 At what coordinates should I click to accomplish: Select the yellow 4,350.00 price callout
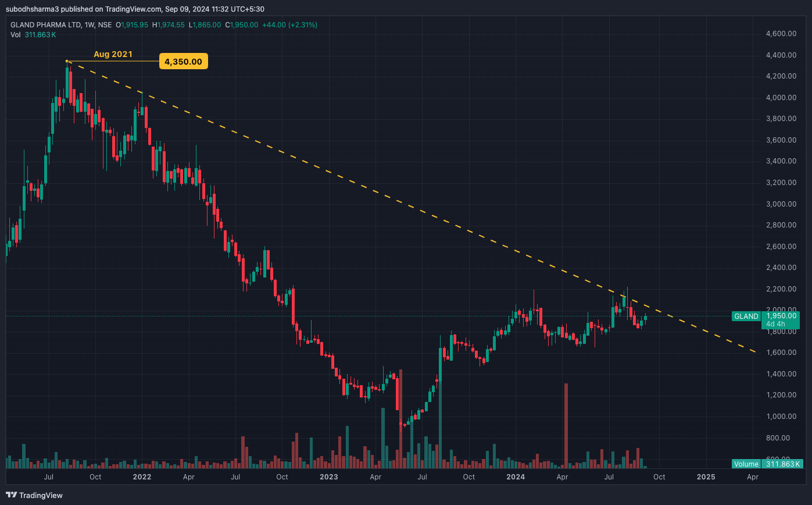click(x=183, y=61)
